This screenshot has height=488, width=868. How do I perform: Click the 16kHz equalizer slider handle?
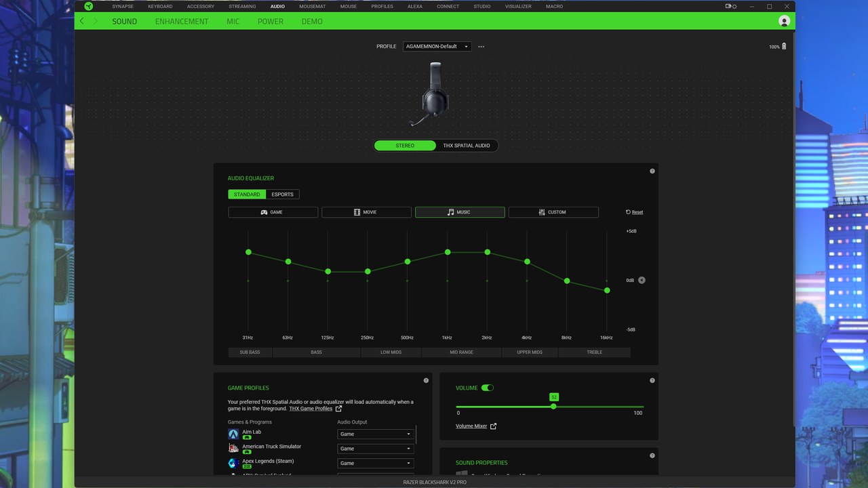point(607,290)
